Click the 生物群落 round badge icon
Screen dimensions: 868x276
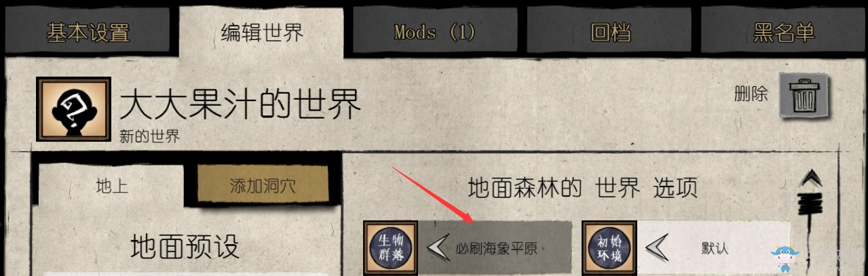click(x=390, y=248)
